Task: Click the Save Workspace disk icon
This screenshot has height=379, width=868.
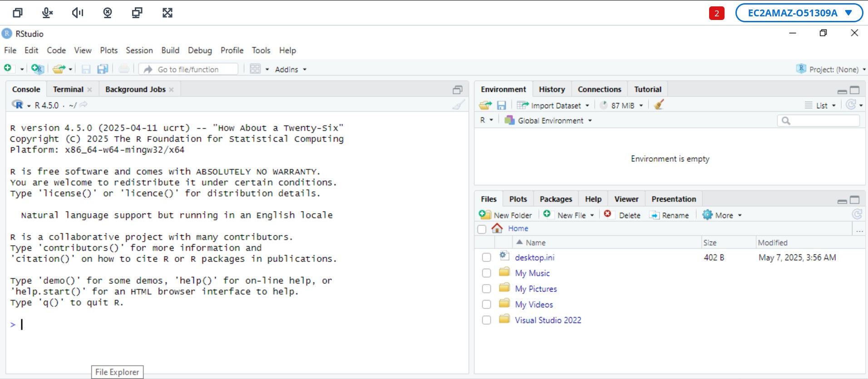Action: click(x=501, y=105)
